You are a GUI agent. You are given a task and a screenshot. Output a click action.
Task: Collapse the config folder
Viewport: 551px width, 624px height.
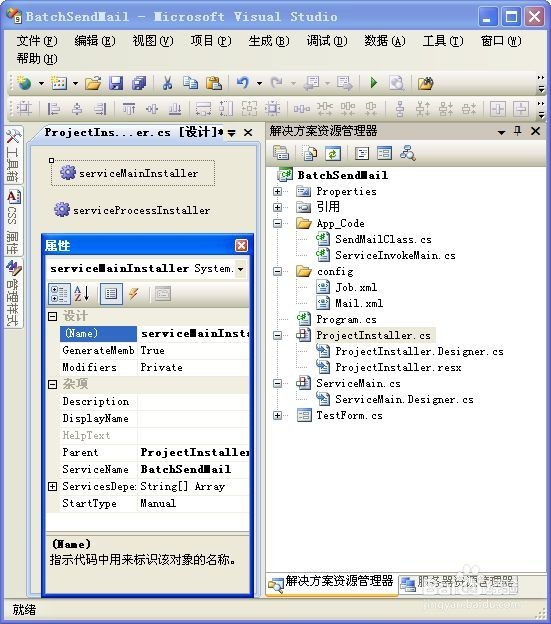tap(277, 271)
